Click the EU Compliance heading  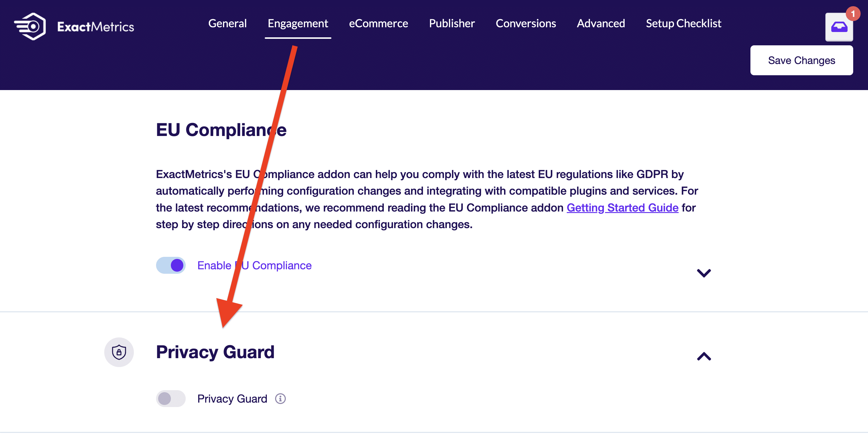[x=221, y=130]
